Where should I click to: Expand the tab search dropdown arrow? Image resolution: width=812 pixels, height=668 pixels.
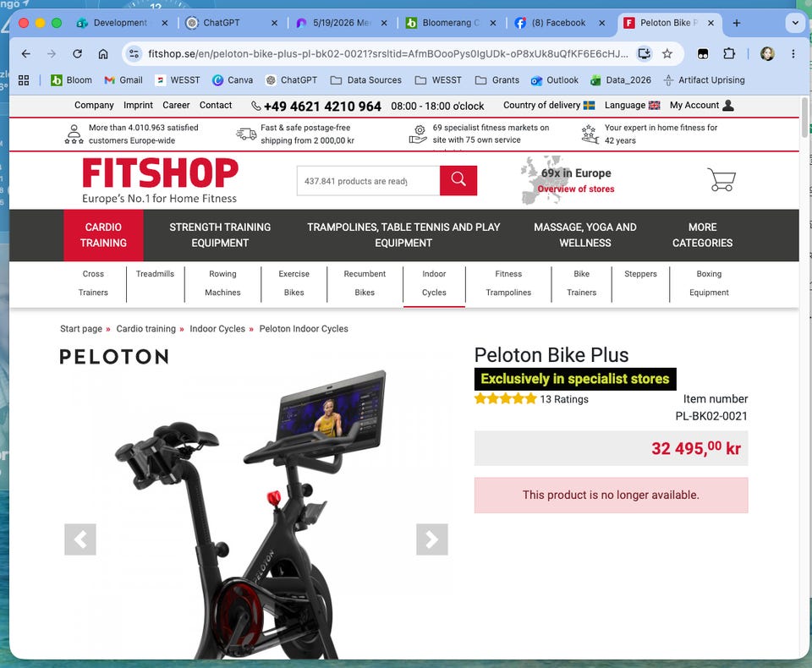[x=795, y=23]
